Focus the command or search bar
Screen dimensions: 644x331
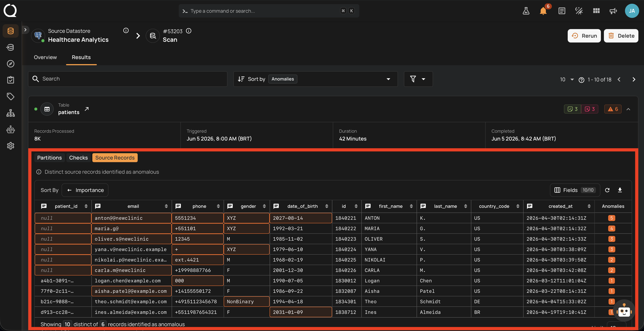coord(269,11)
